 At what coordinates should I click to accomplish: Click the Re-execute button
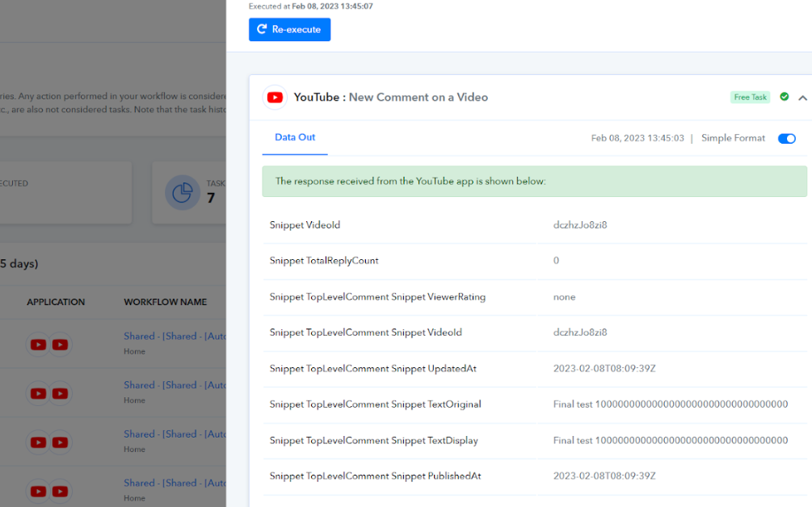[x=289, y=30]
